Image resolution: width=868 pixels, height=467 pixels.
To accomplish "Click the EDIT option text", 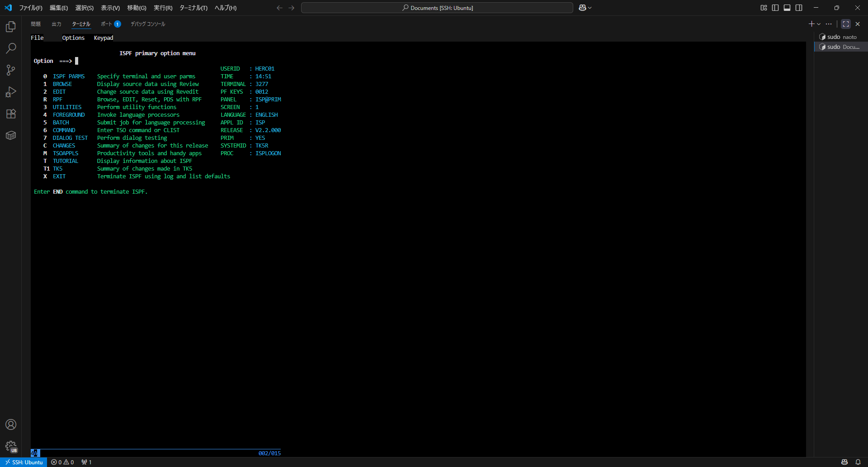I will 59,92.
